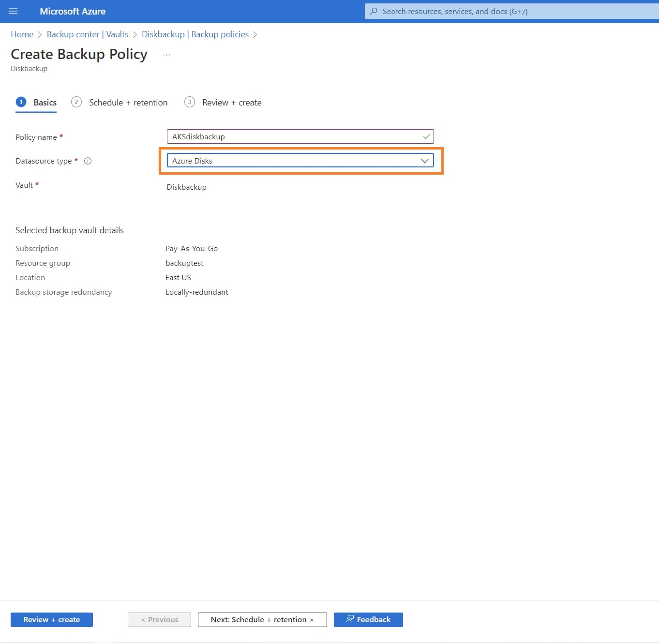Click the disabled Previous button

(159, 620)
